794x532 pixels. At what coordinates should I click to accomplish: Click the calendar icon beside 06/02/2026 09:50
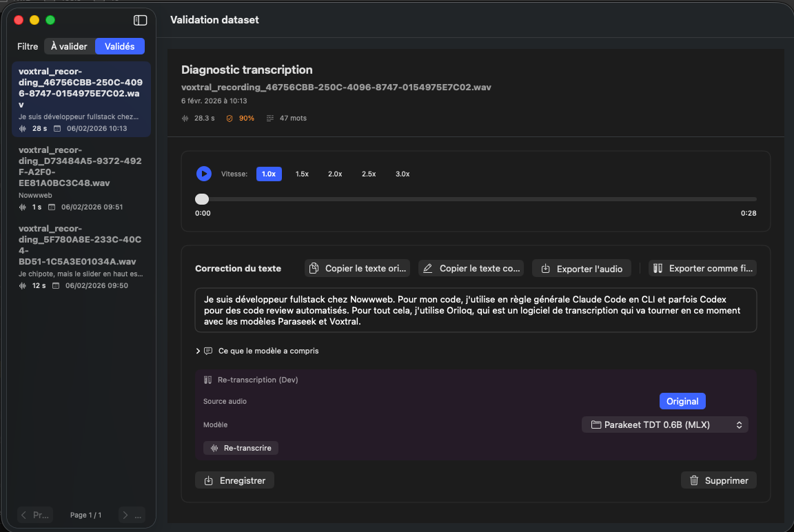[x=56, y=285]
